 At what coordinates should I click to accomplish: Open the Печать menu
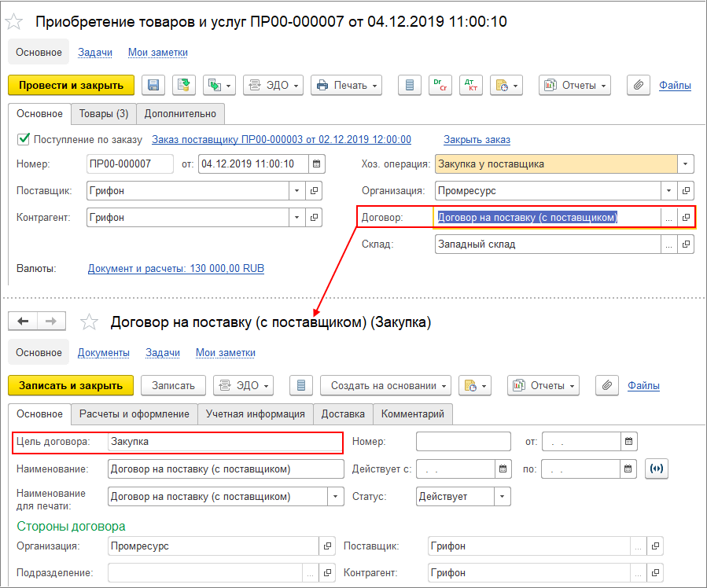click(x=346, y=85)
